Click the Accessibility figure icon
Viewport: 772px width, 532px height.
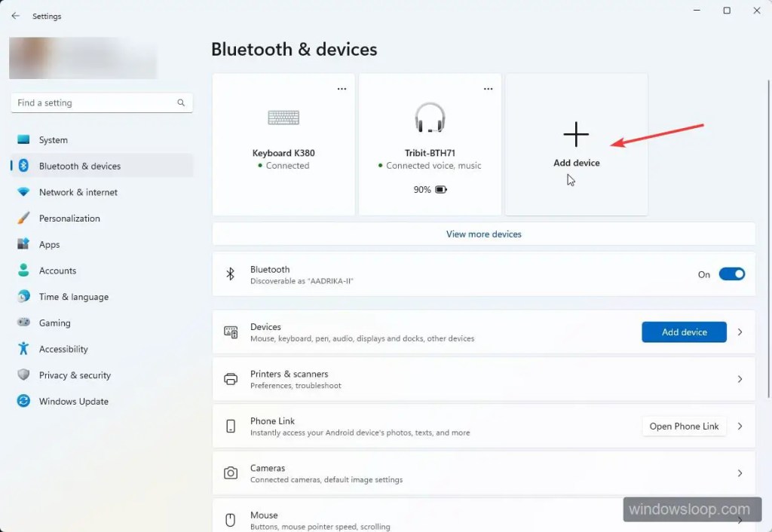click(x=23, y=349)
